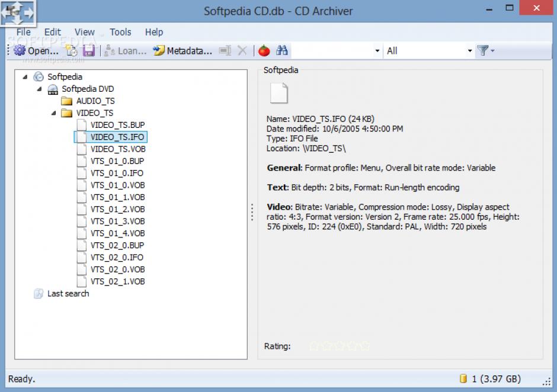Click the file preview thumbnail icon
557x392 pixels.
279,94
